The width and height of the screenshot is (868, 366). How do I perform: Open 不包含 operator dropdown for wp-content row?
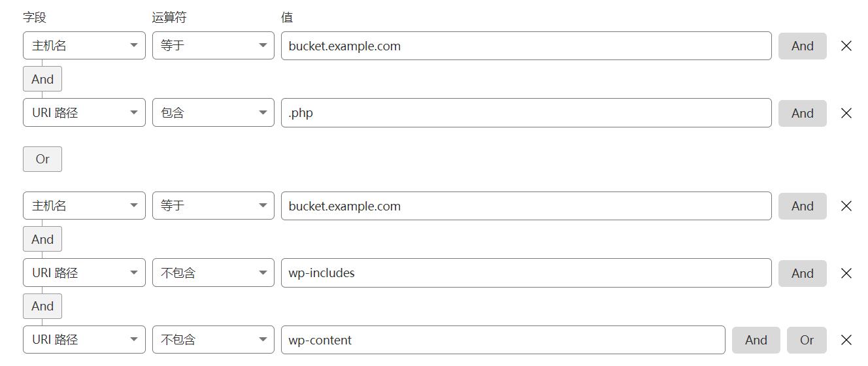pyautogui.click(x=213, y=340)
